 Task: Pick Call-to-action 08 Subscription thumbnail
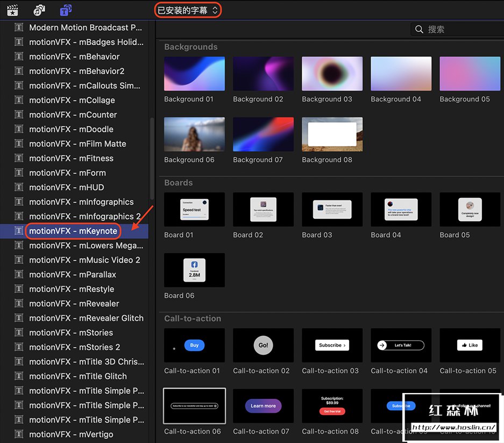coord(332,406)
